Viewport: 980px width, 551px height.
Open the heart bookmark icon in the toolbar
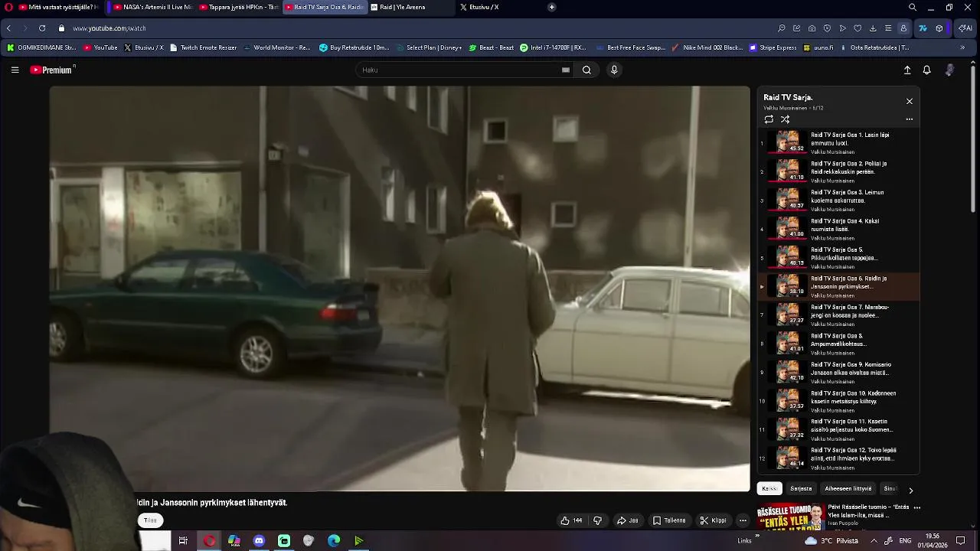[857, 28]
